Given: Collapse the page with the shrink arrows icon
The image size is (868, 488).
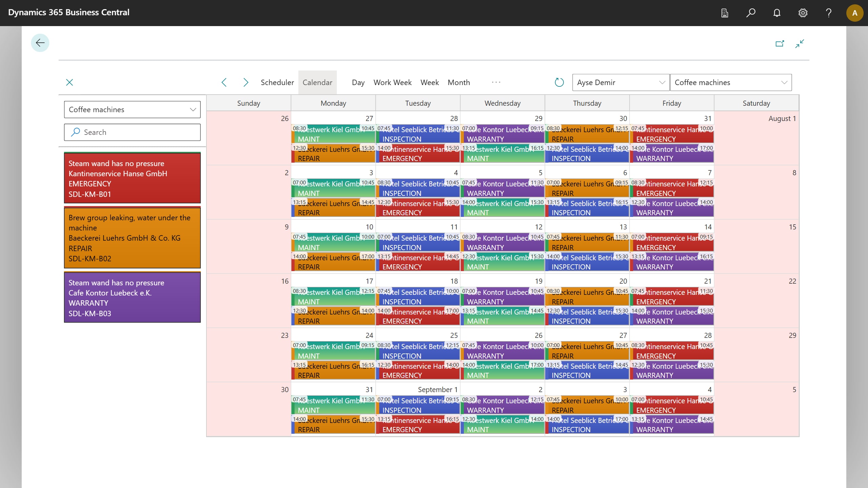Looking at the screenshot, I should pyautogui.click(x=800, y=43).
